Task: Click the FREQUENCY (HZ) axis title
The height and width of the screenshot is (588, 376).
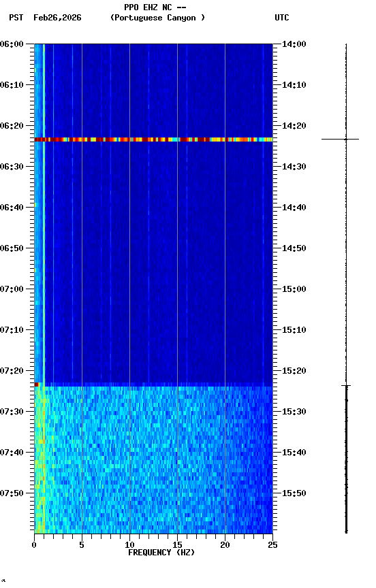Action: [161, 553]
